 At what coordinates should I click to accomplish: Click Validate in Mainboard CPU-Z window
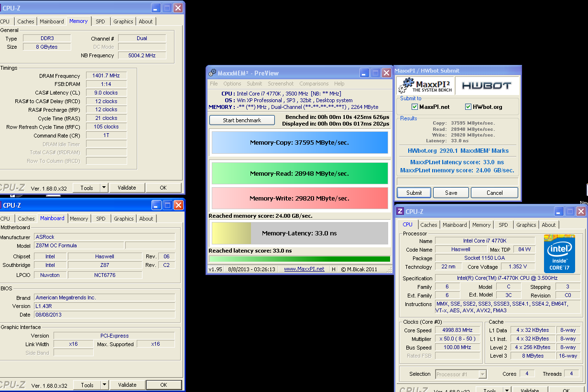pos(127,385)
